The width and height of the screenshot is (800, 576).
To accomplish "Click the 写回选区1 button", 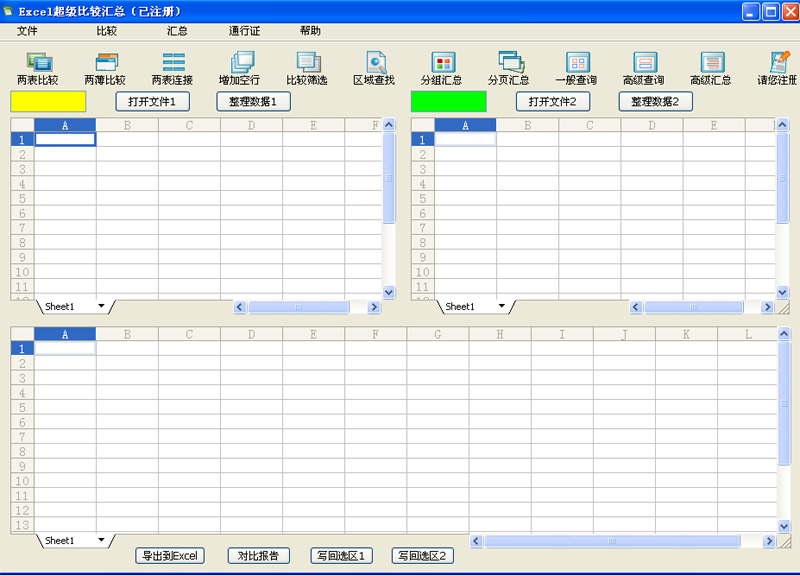I will point(341,556).
